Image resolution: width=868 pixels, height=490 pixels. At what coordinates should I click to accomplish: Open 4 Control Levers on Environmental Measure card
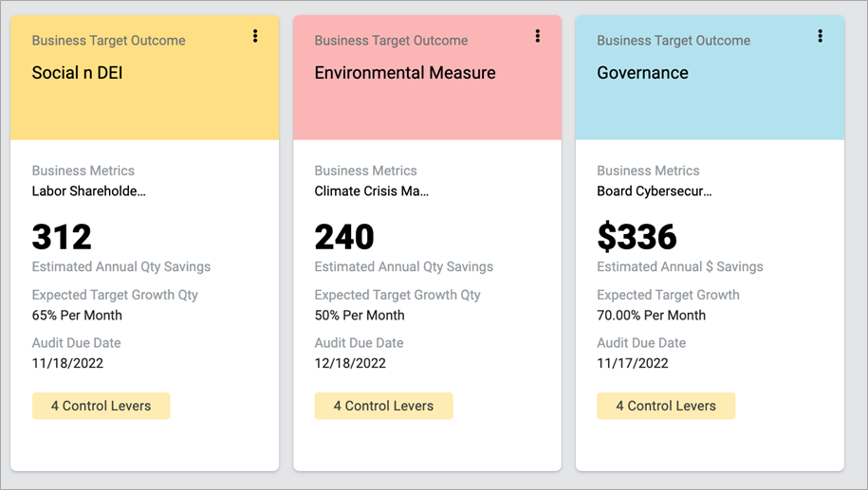(x=383, y=406)
